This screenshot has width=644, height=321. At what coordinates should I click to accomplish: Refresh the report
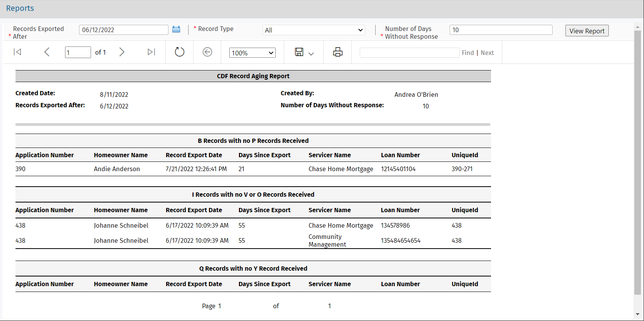(179, 52)
